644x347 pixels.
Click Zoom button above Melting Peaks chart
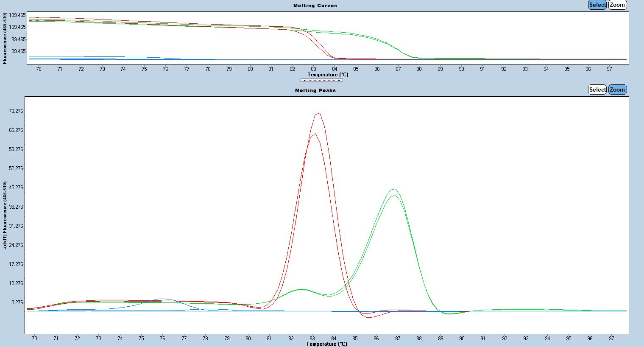(617, 90)
